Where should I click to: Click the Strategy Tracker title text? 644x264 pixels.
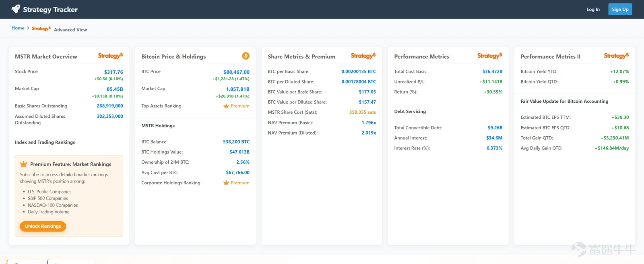click(x=50, y=9)
